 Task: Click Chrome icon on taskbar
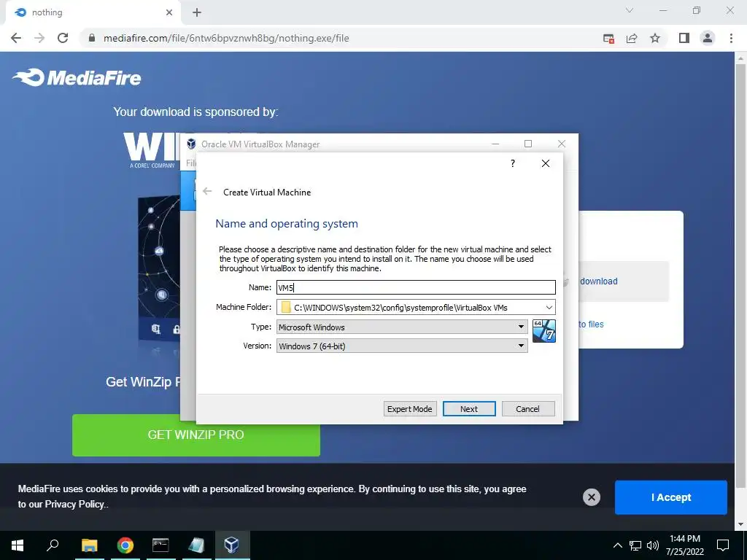pyautogui.click(x=125, y=545)
